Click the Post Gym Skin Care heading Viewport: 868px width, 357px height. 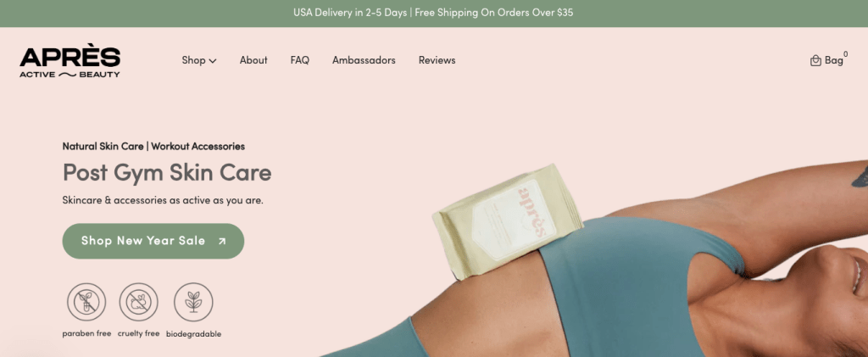(x=167, y=173)
